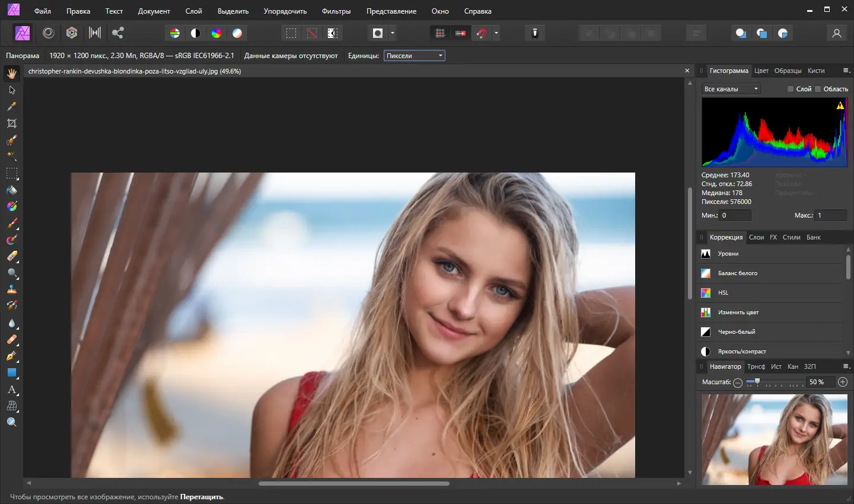Pick the Zoom magnifier tool
Screen dimensions: 854x504
[x=12, y=422]
